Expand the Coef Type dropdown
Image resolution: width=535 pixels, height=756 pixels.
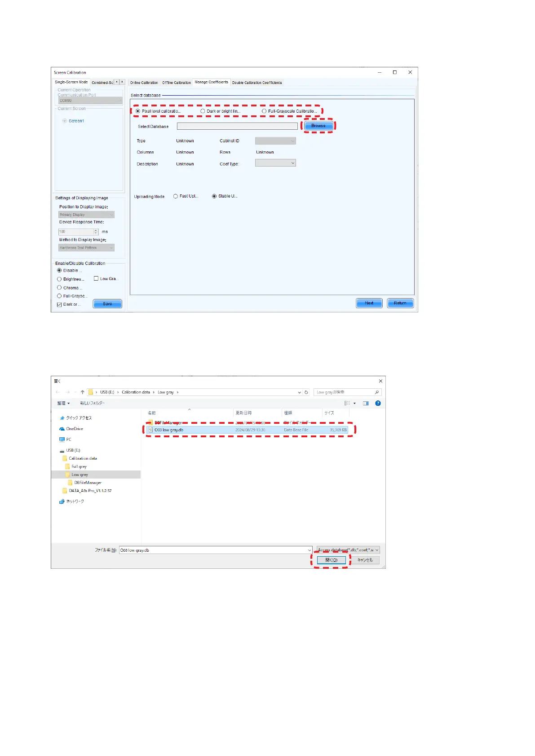coord(275,163)
